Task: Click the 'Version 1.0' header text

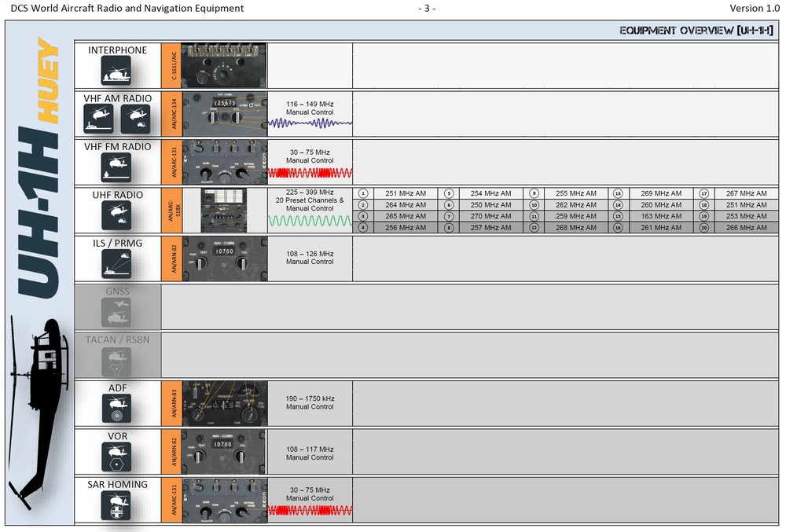Action: (x=755, y=8)
